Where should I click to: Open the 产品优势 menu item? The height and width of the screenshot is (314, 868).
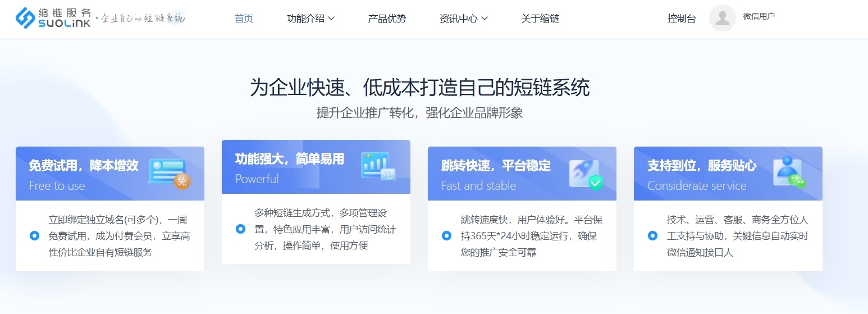click(387, 19)
